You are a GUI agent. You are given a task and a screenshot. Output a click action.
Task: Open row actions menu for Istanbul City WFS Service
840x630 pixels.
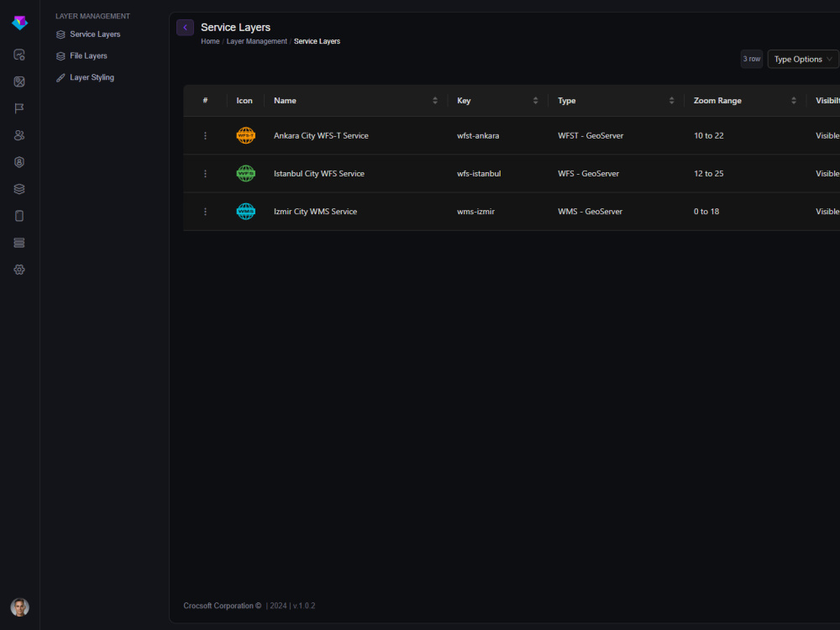click(x=205, y=174)
